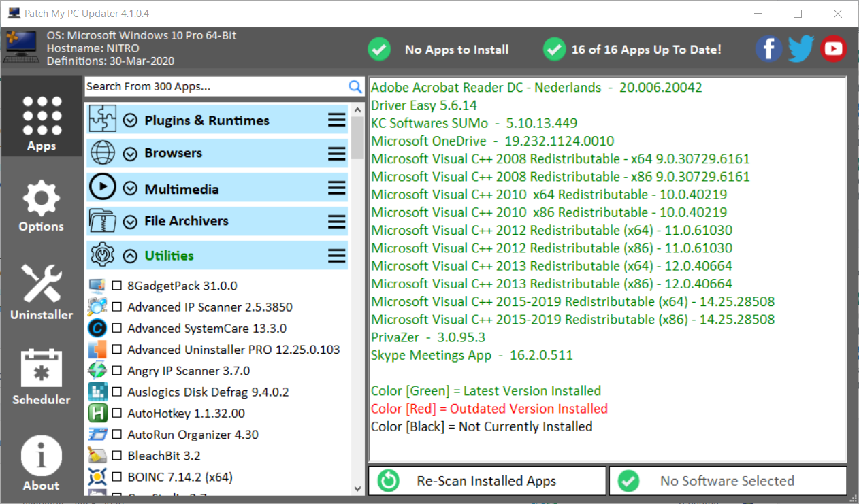Check the 8GadgetPack 31.0.0 checkbox
Image resolution: width=859 pixels, height=504 pixels.
pyautogui.click(x=117, y=286)
